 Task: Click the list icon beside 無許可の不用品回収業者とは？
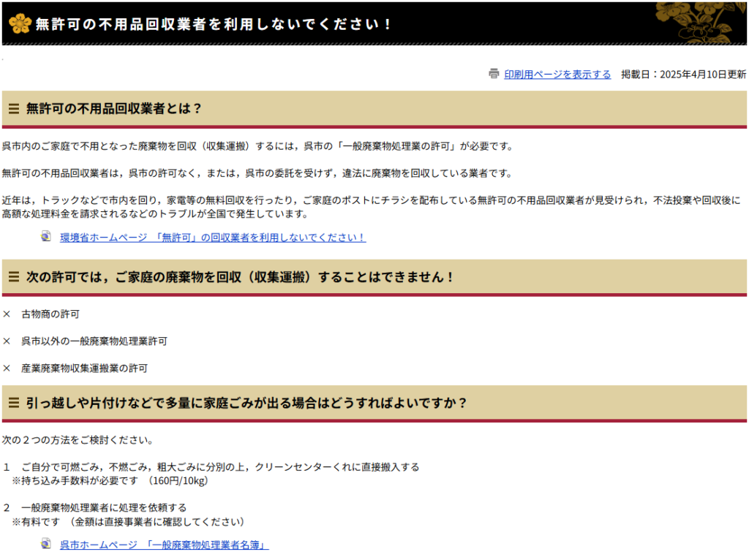[x=14, y=108]
